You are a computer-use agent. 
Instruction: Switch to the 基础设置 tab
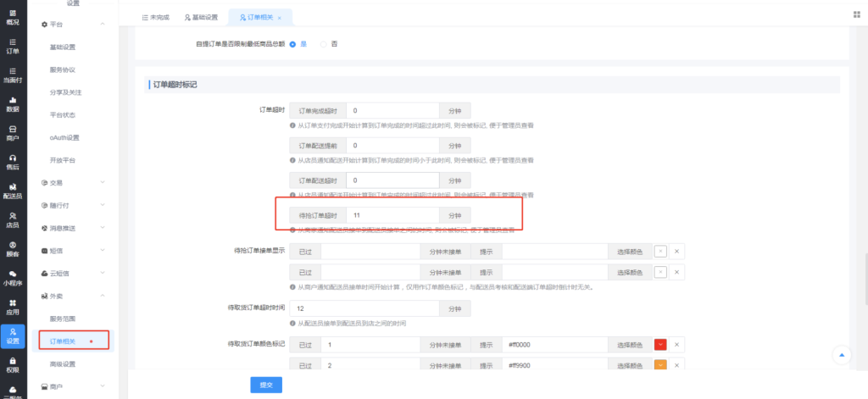(x=202, y=17)
